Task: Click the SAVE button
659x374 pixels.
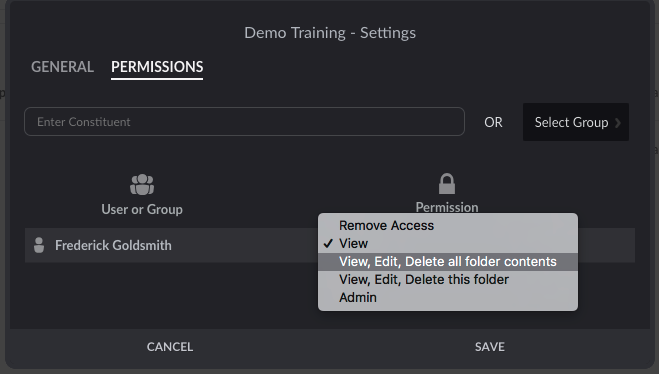Action: tap(490, 347)
